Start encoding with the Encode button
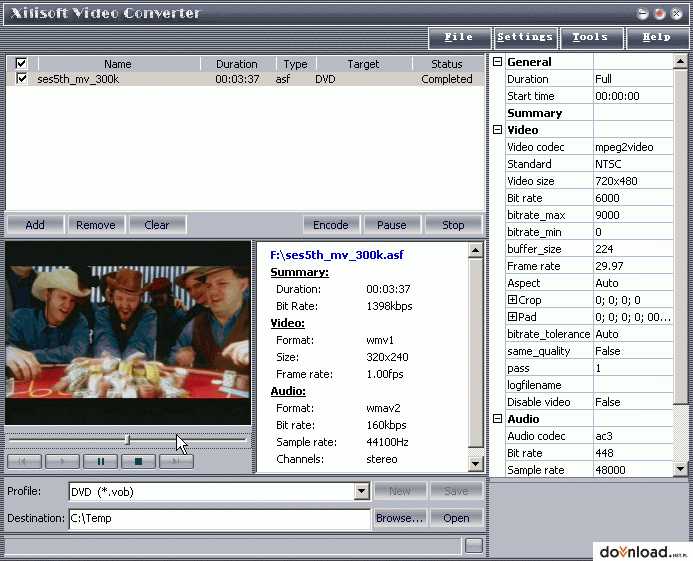This screenshot has width=693, height=561. [331, 225]
